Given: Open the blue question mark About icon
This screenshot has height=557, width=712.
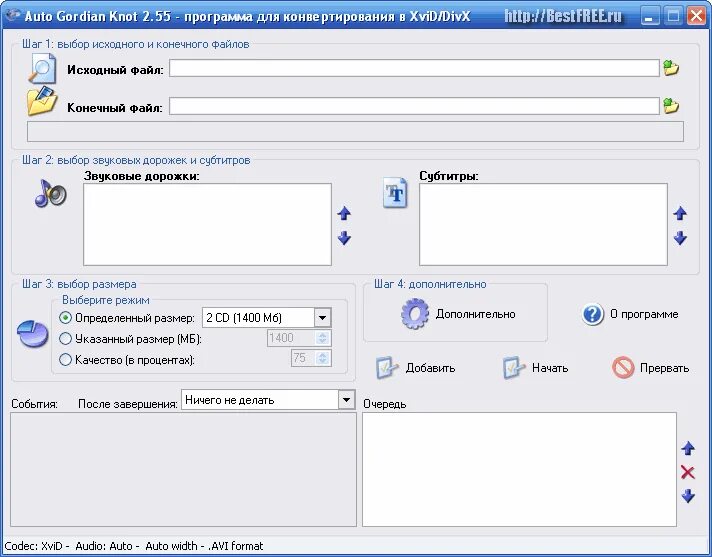Looking at the screenshot, I should click(593, 314).
